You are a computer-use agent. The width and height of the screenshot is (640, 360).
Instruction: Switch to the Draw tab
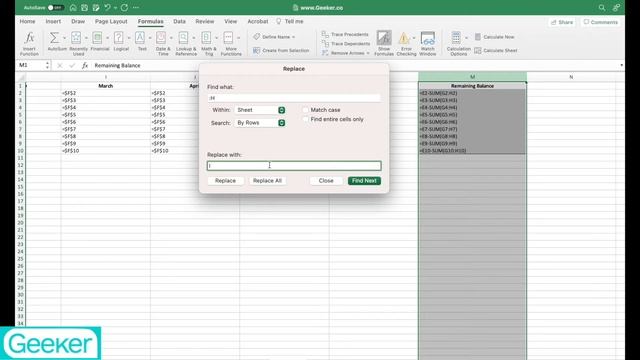click(x=78, y=21)
